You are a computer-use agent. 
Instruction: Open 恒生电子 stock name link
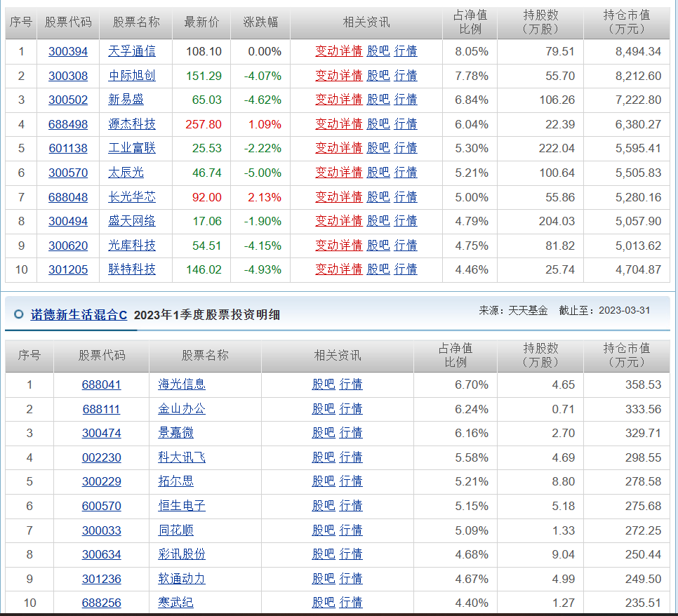pyautogui.click(x=182, y=507)
